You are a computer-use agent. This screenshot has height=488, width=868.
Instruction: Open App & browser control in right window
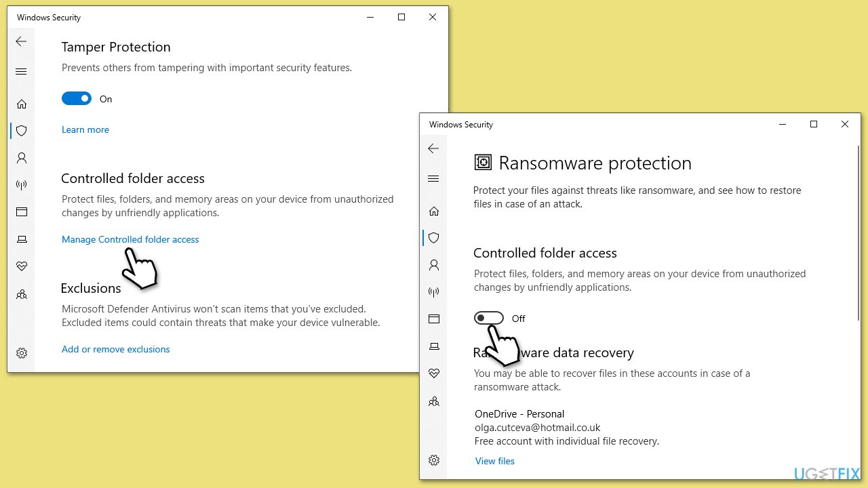coord(434,319)
